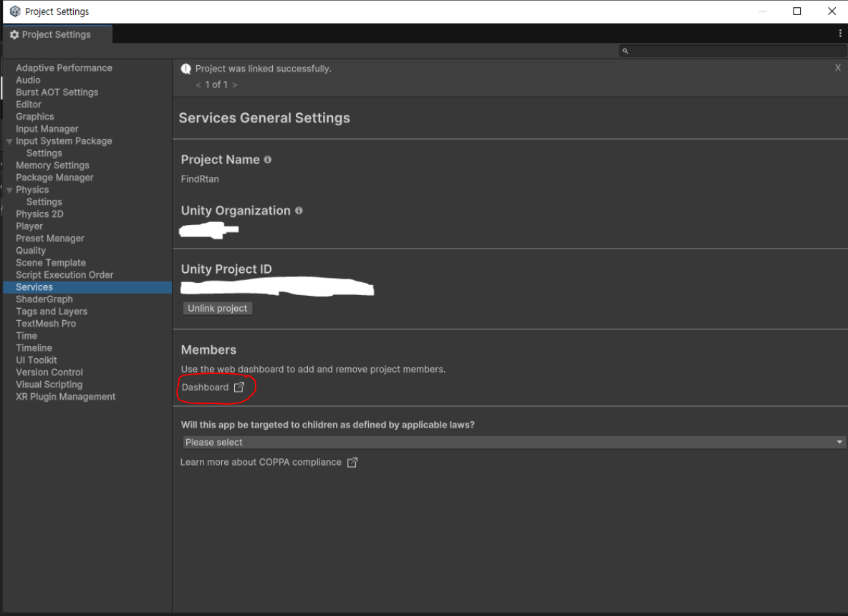Click into the settings search field
The height and width of the screenshot is (616, 848).
pyautogui.click(x=733, y=51)
